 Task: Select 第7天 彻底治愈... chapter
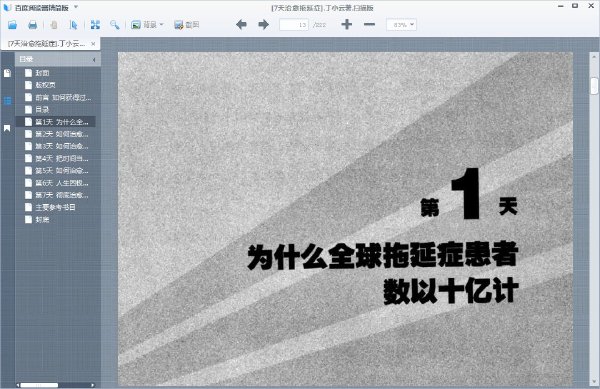coord(62,195)
